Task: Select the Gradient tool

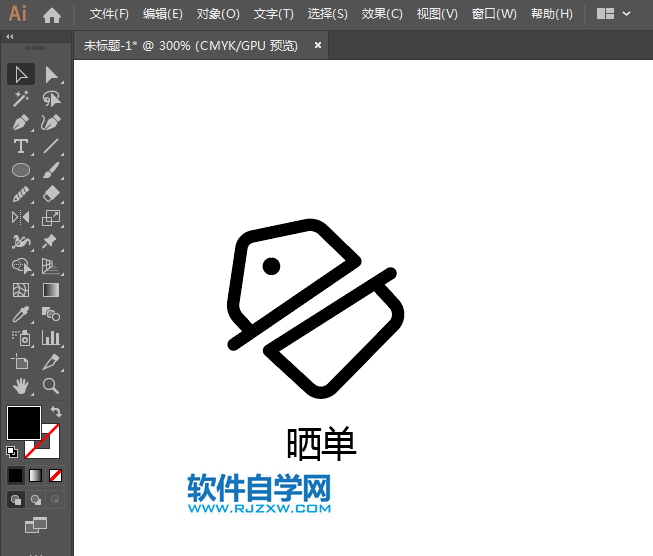Action: (51, 290)
